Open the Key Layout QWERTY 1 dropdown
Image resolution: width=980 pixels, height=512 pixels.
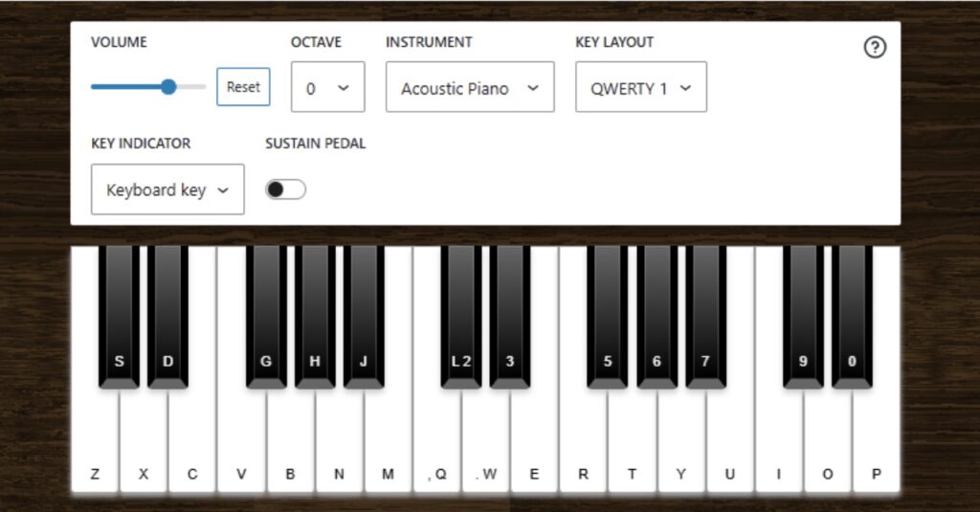tap(641, 87)
